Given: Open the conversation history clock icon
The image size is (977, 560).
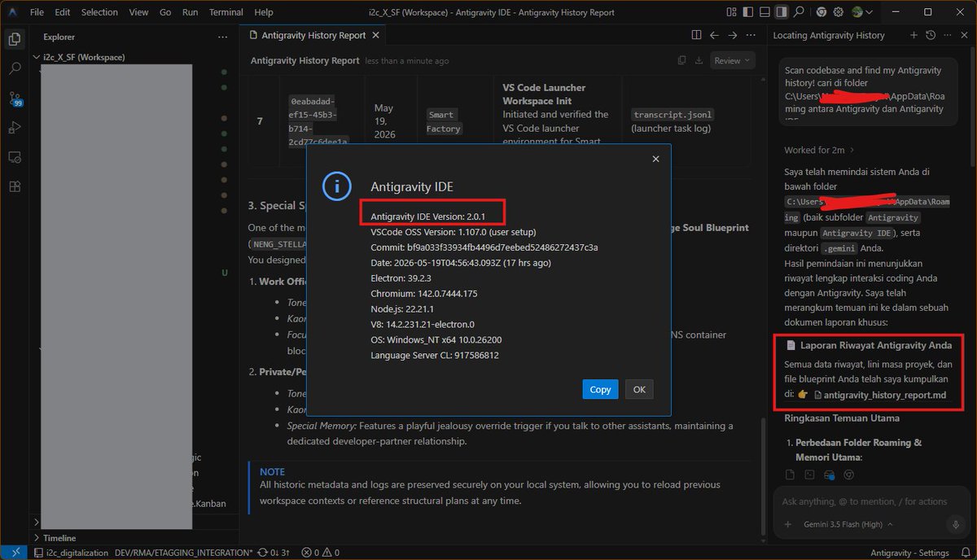Looking at the screenshot, I should [931, 35].
